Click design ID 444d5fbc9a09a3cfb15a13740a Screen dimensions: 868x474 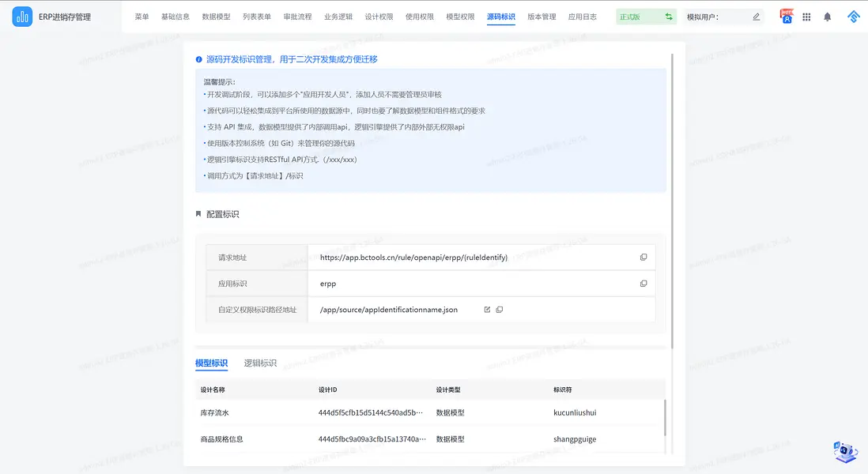[x=372, y=439]
